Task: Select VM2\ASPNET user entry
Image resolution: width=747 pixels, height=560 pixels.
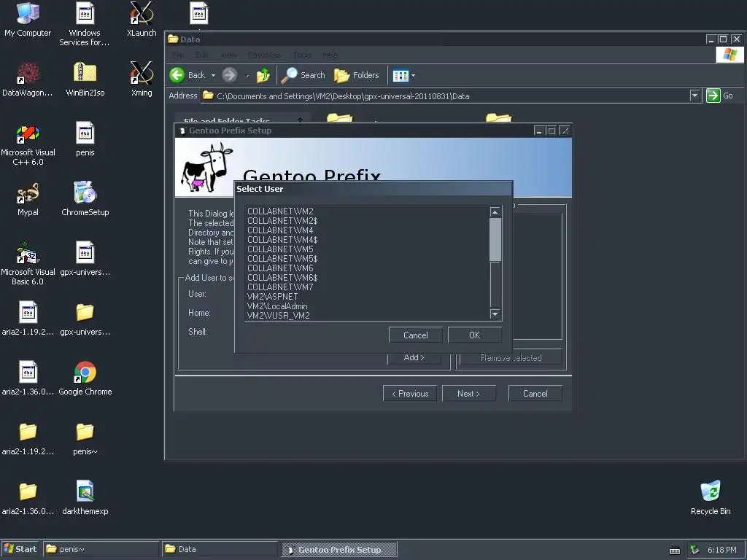Action: click(x=368, y=297)
